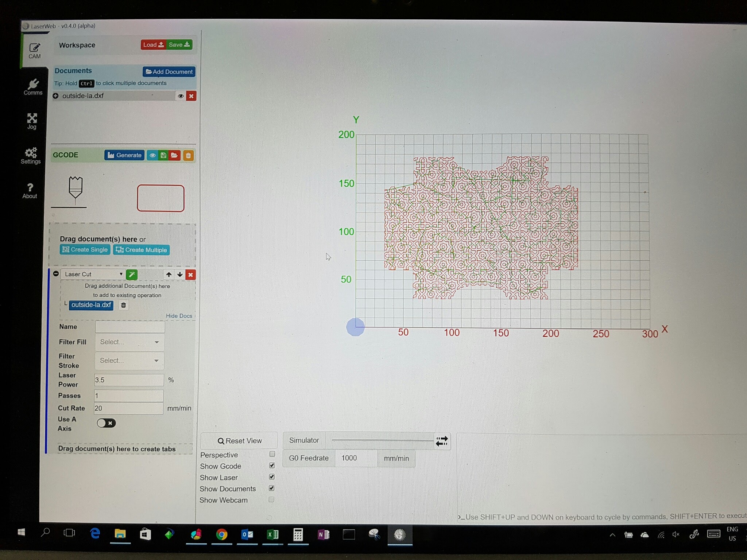Collapse the Laser Cut operation with minus icon
Image resolution: width=747 pixels, height=560 pixels.
coord(56,273)
